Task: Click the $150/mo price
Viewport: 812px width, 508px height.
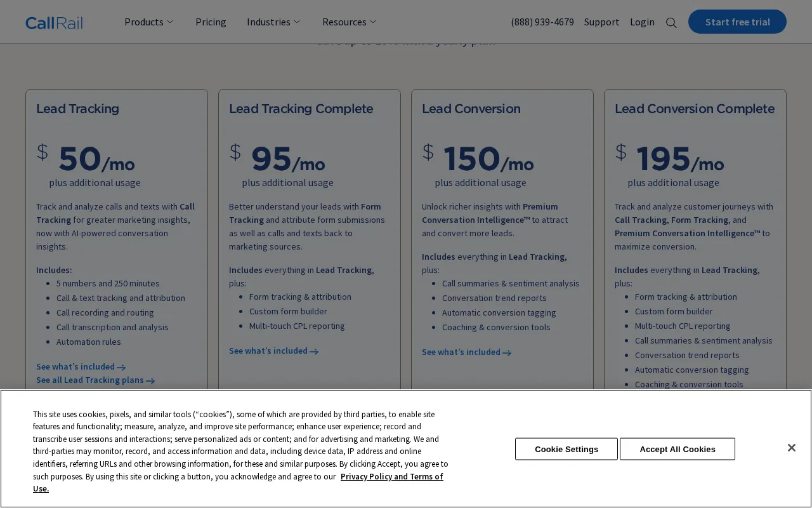Action: tap(478, 158)
